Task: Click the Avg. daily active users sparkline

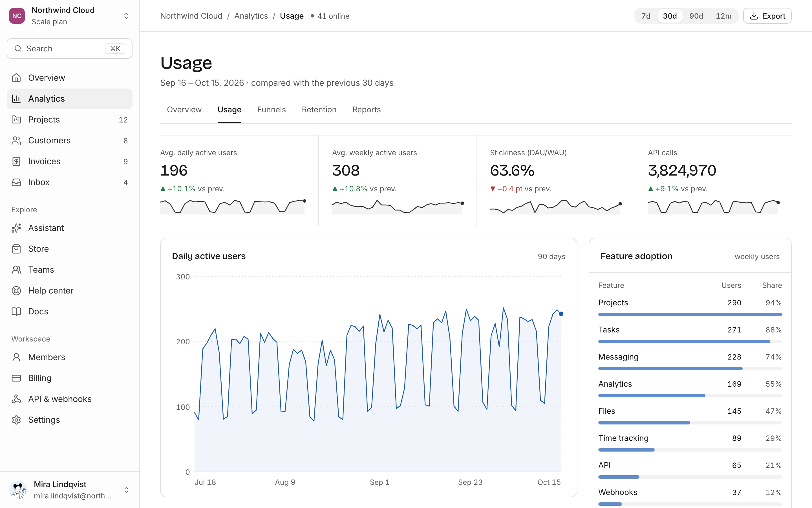Action: click(233, 206)
